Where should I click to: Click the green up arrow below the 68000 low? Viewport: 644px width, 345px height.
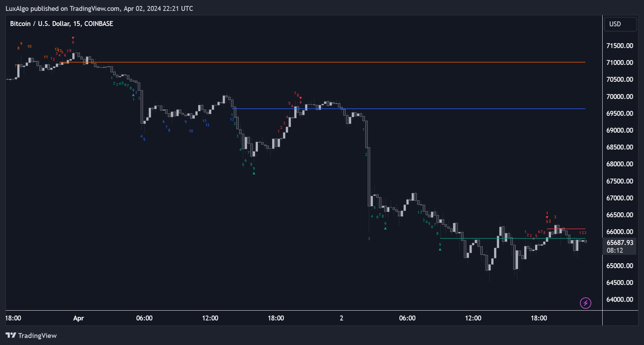254,173
